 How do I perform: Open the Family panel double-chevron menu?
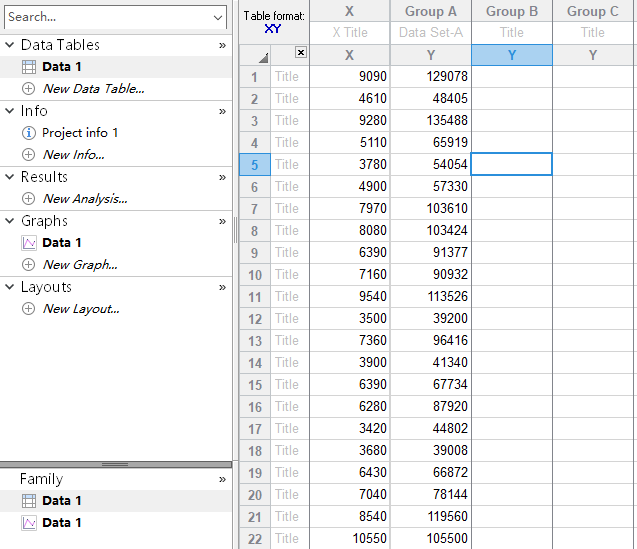[x=222, y=479]
